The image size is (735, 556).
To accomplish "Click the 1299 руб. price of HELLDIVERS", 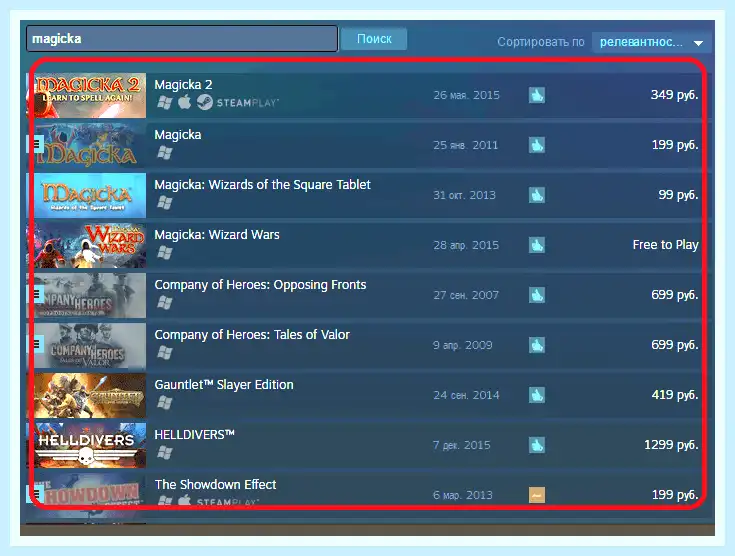I will pyautogui.click(x=671, y=444).
